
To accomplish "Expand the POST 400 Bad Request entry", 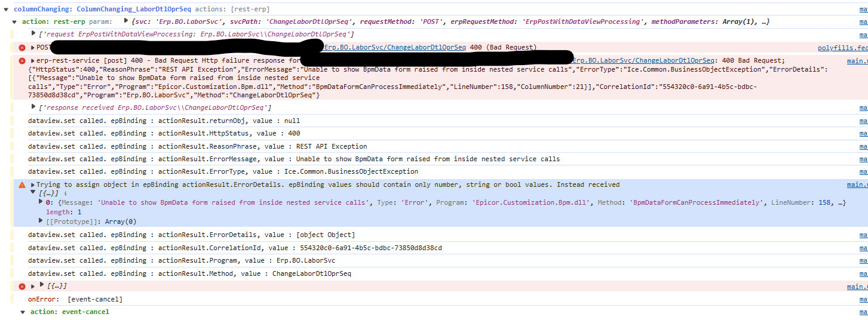I will (33, 48).
